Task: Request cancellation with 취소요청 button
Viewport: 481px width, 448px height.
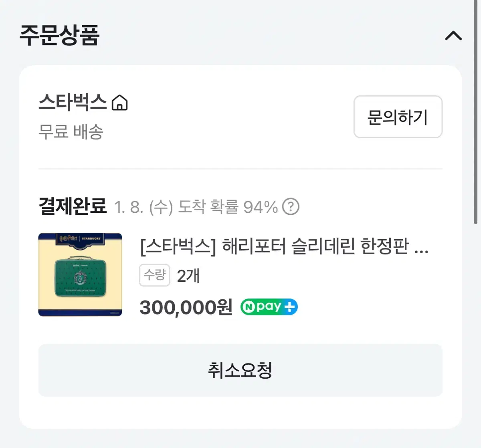Action: tap(240, 370)
